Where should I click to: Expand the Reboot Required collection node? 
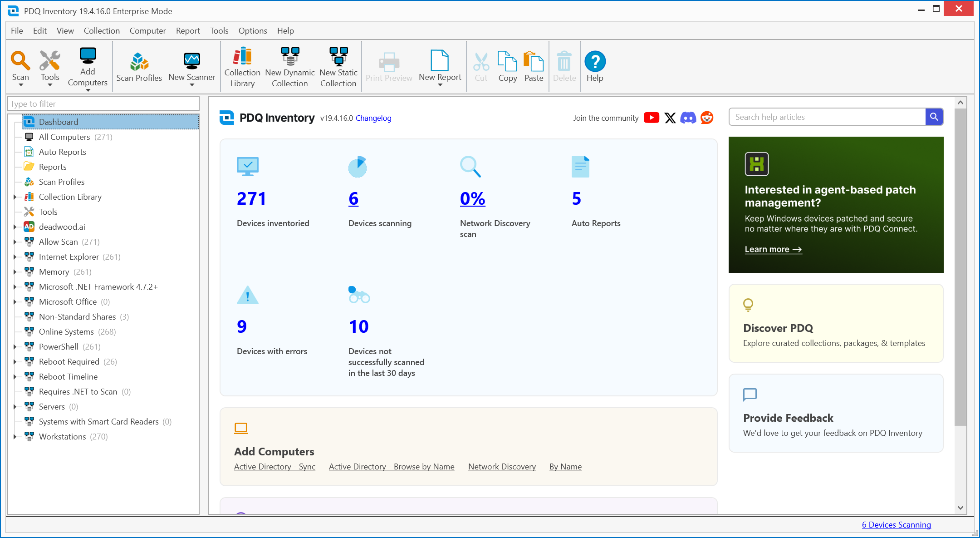coord(15,362)
